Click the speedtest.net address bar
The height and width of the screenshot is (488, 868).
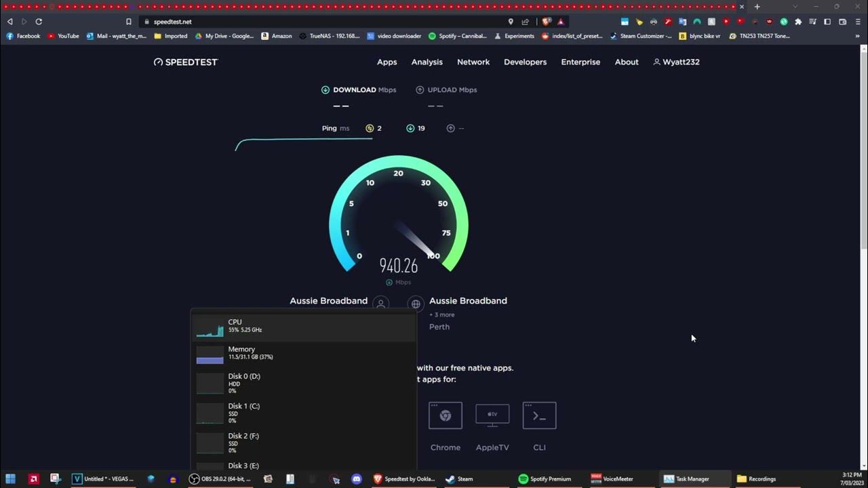coord(325,22)
